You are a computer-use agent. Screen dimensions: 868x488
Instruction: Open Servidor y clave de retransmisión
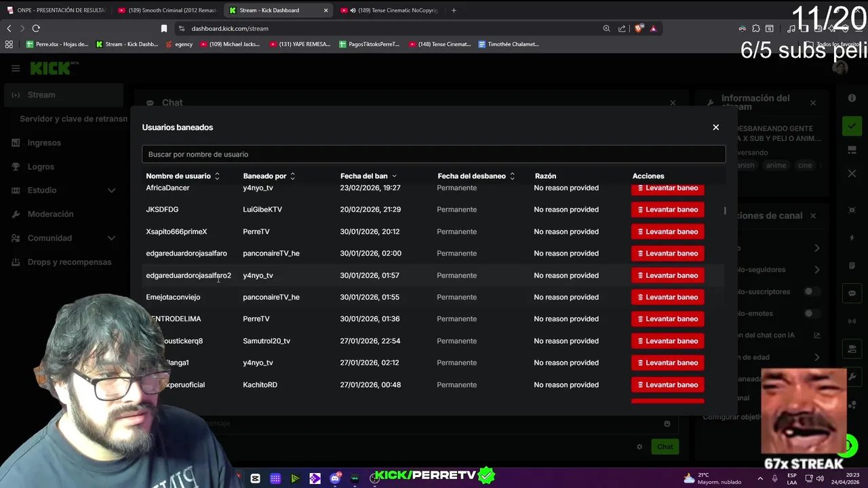(x=73, y=119)
